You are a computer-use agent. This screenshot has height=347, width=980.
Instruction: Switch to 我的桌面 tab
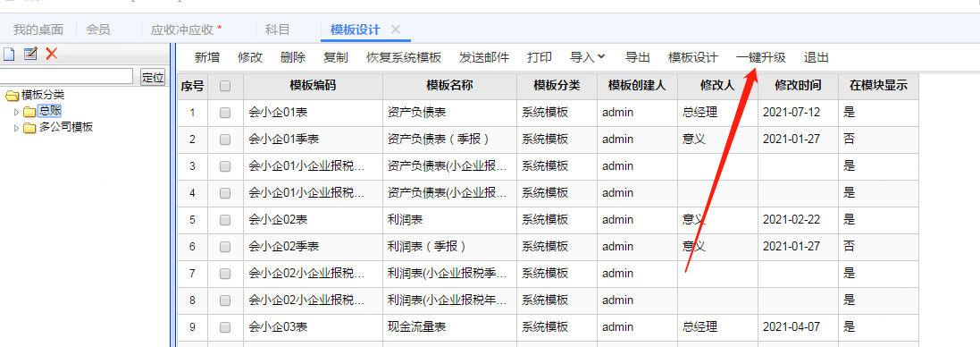point(38,30)
